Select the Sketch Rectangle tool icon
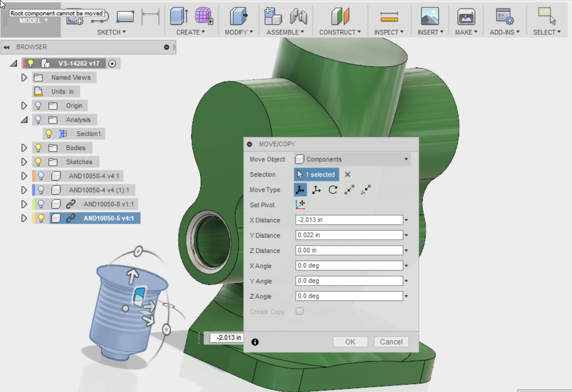 125,16
